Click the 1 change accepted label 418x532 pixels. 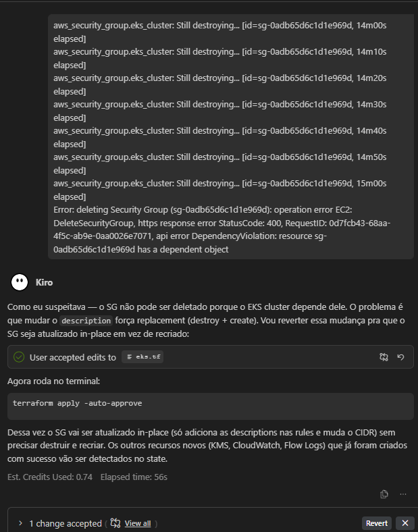[65, 523]
